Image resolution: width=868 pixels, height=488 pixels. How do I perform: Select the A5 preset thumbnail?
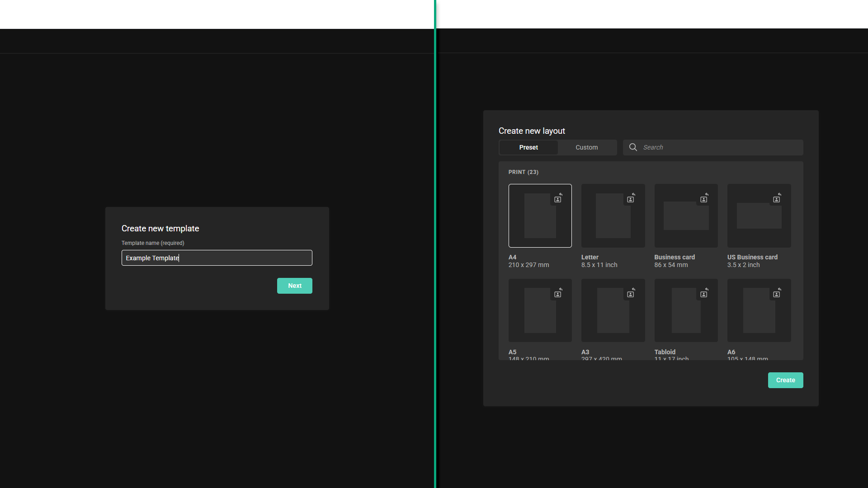pyautogui.click(x=540, y=310)
